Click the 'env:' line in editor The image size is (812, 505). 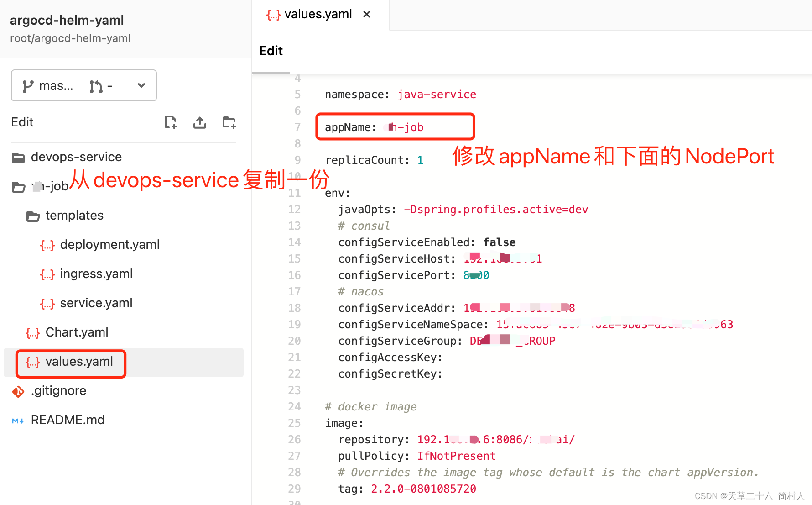point(338,193)
